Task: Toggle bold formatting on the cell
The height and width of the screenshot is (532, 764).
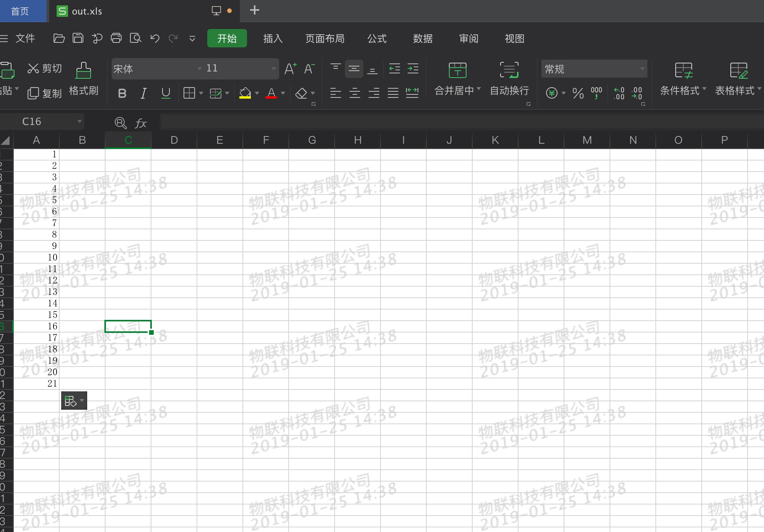Action: coord(122,93)
